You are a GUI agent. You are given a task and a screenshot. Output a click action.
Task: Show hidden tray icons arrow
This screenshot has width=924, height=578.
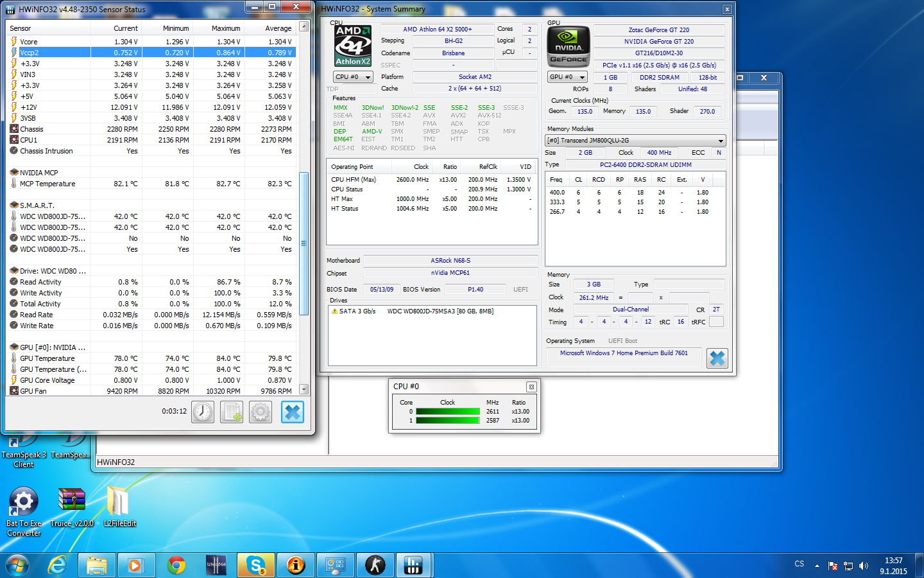817,566
